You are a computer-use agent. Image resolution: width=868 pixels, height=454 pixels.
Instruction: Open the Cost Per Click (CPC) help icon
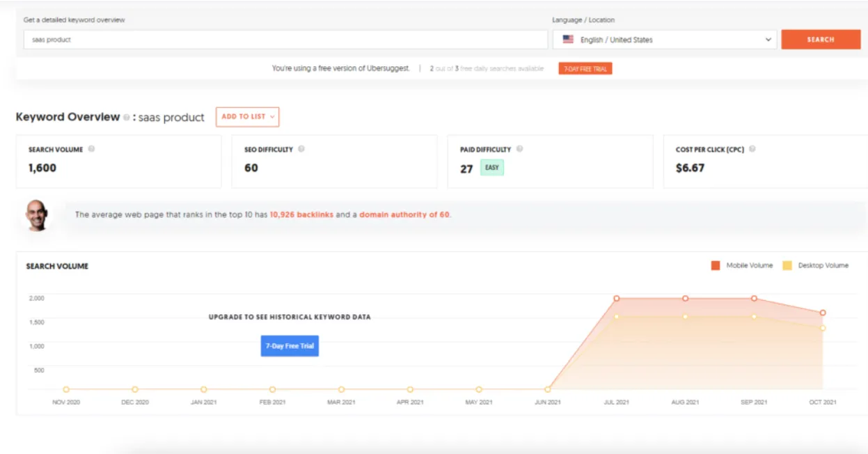click(752, 149)
